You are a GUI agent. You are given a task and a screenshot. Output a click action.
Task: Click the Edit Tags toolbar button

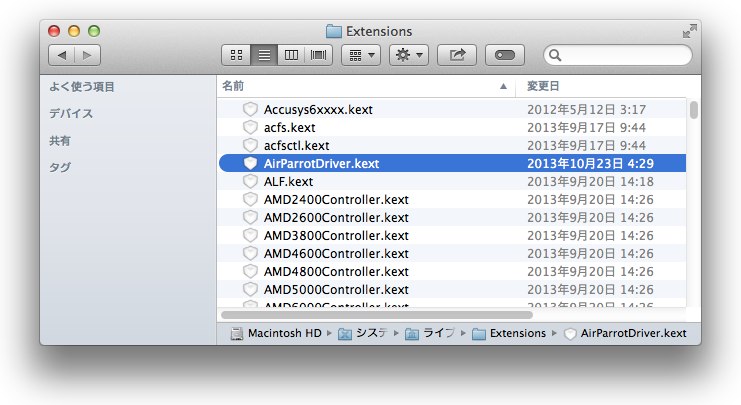point(505,55)
